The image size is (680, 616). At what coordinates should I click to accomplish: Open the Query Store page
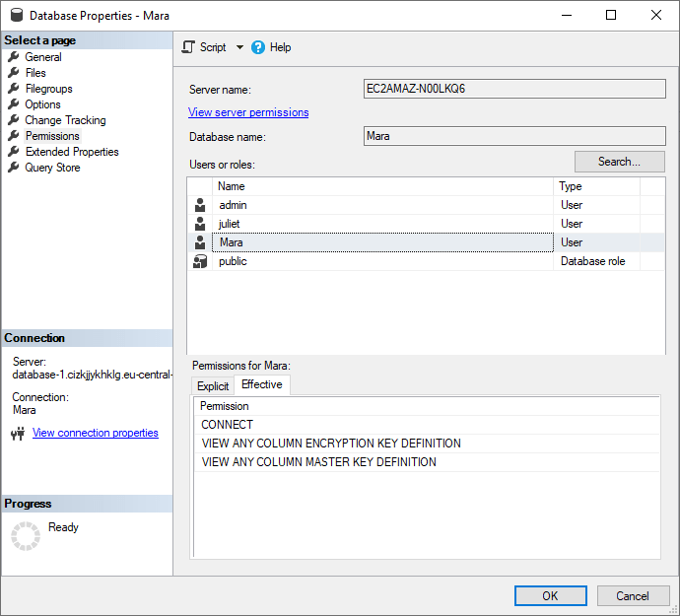pyautogui.click(x=52, y=168)
